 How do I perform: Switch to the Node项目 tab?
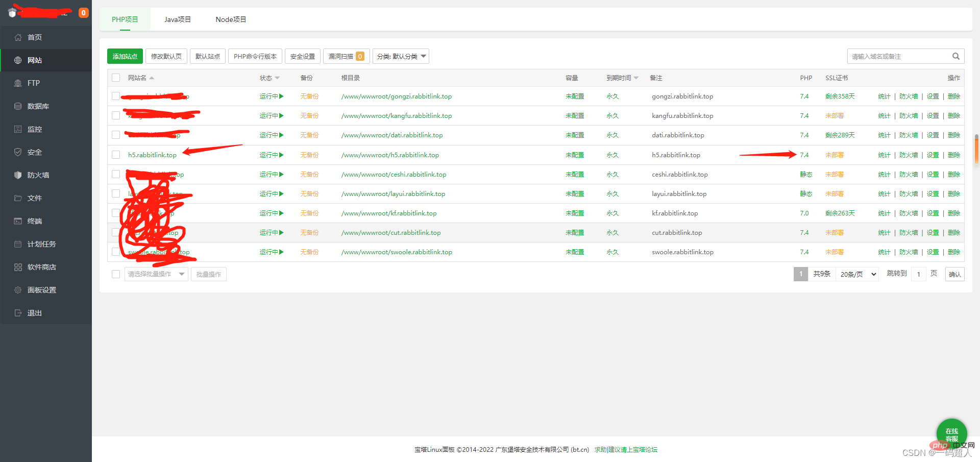coord(231,19)
